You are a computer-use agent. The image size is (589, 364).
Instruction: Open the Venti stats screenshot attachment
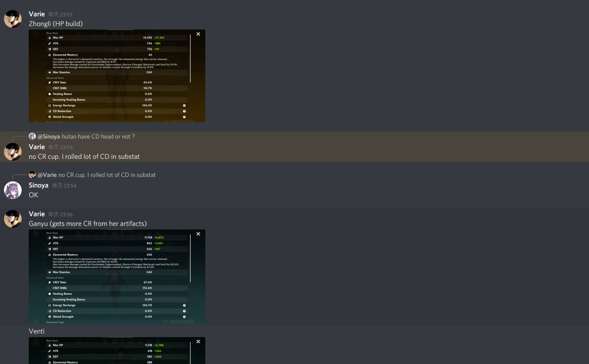point(117,350)
